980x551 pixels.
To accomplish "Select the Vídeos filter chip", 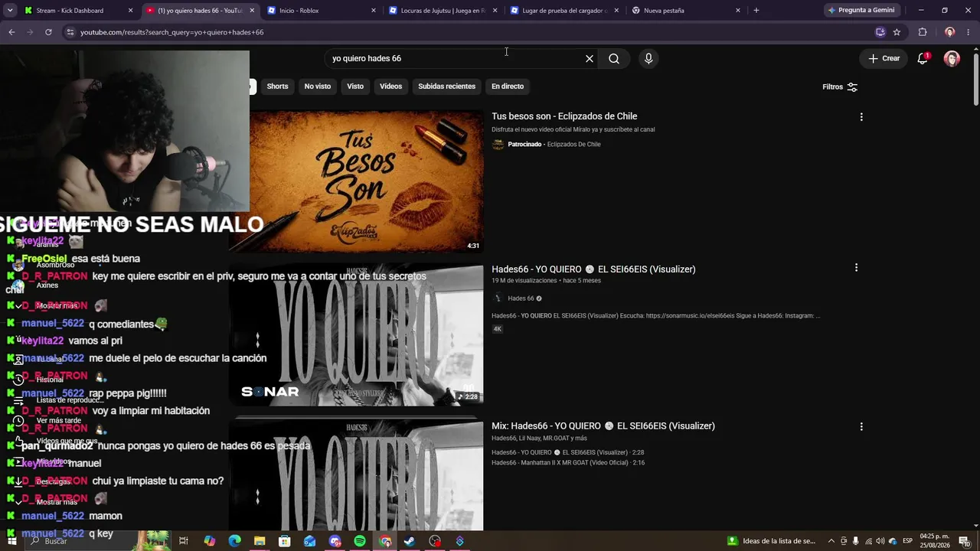I will click(390, 86).
